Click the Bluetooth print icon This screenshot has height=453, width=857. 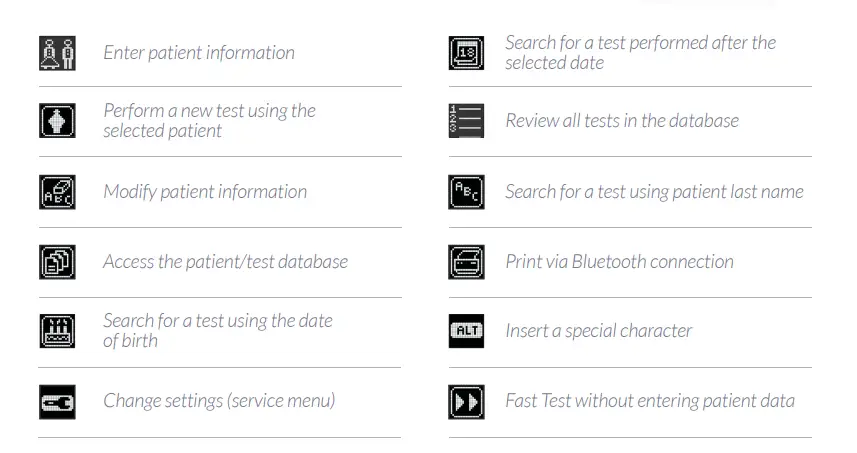coord(466,261)
